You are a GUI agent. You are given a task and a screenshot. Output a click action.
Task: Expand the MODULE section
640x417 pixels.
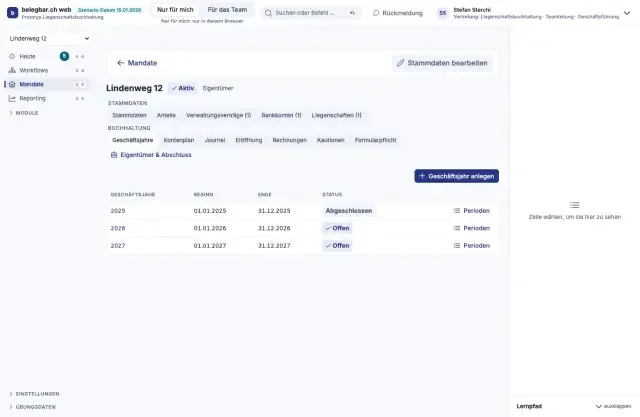point(24,113)
